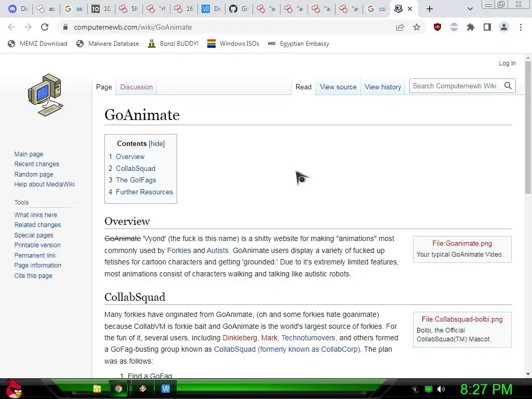The height and width of the screenshot is (399, 532).
Task: Click the speaker volume tray icon
Action: click(x=441, y=389)
